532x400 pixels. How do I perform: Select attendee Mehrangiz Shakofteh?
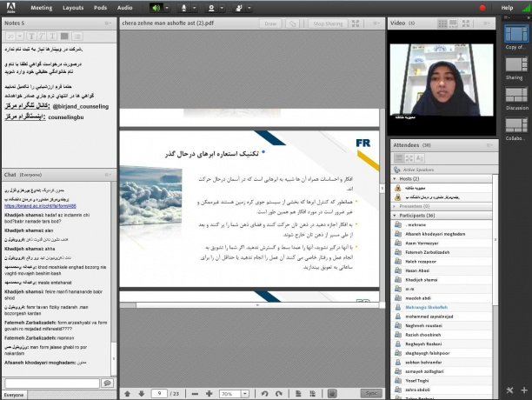(442, 307)
